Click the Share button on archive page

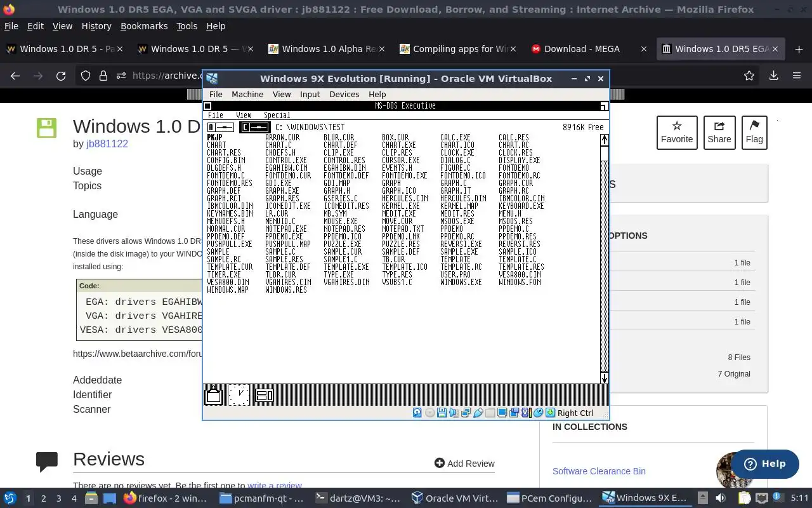719,133
